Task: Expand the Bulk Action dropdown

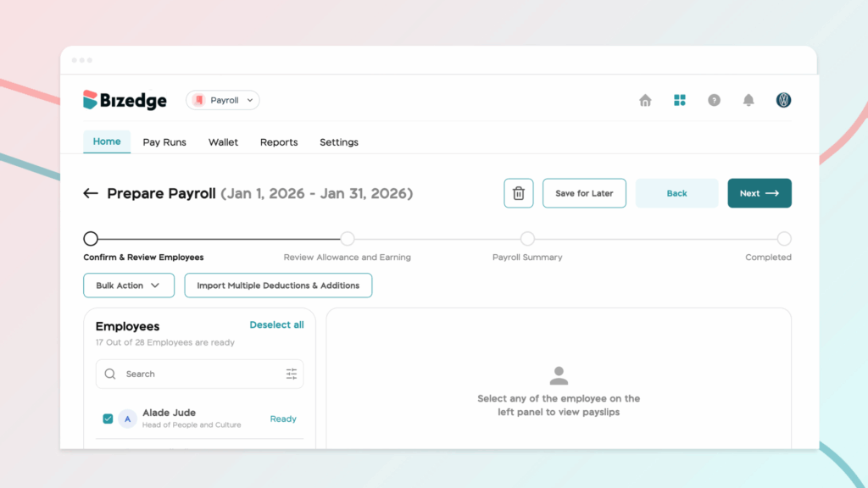Action: [129, 286]
